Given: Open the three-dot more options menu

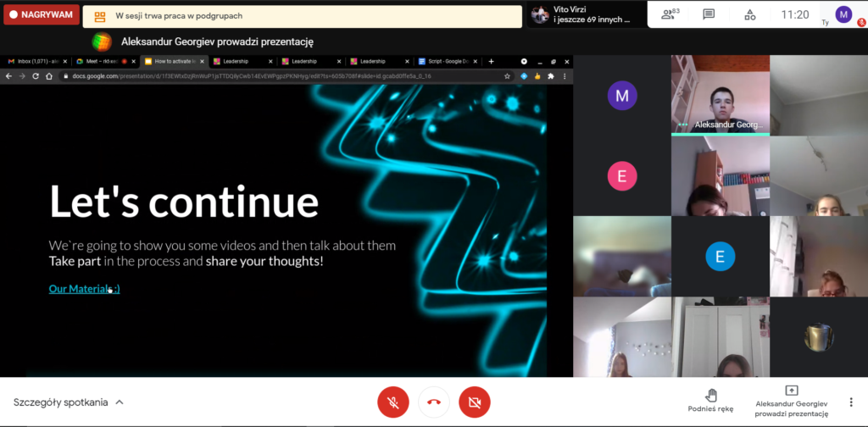Looking at the screenshot, I should pyautogui.click(x=850, y=402).
